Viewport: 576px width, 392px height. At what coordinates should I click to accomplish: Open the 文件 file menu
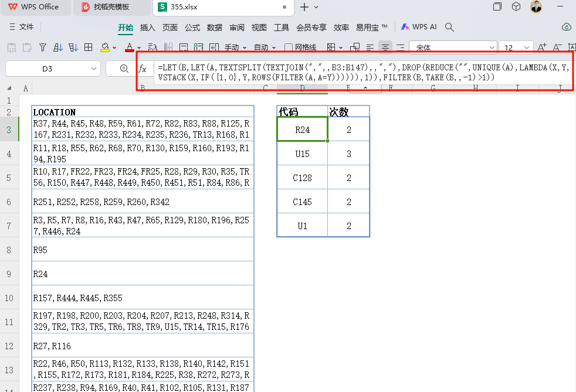[22, 27]
